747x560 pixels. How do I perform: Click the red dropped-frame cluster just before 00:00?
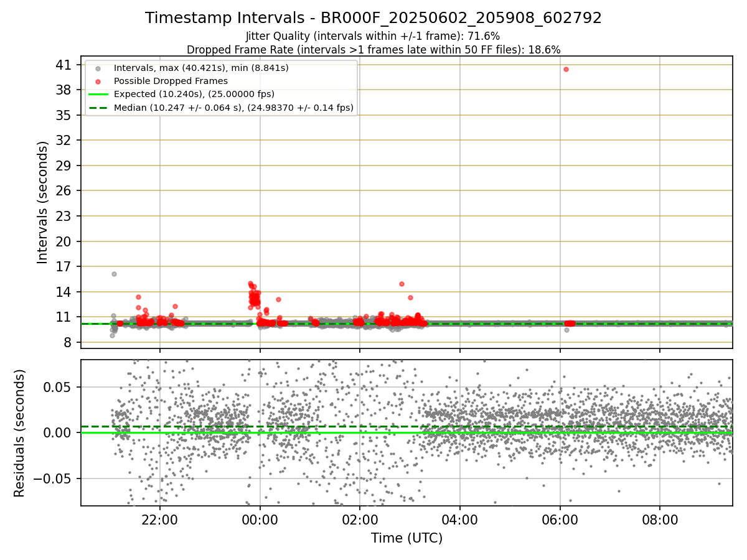pyautogui.click(x=254, y=296)
